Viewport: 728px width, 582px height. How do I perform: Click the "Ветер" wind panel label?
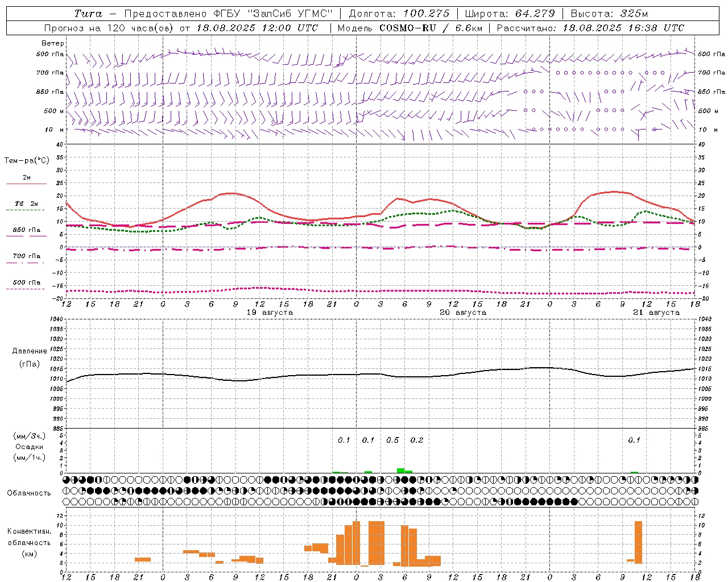53,43
